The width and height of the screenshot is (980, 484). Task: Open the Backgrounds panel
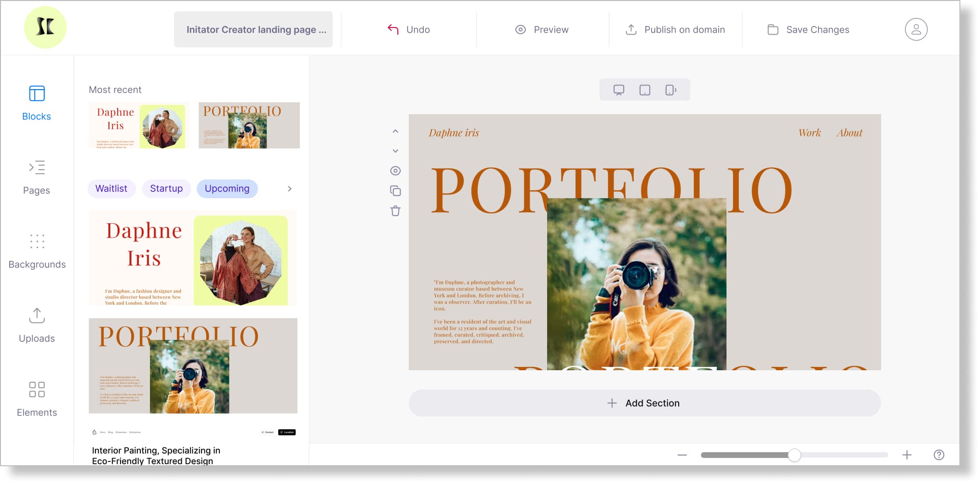click(37, 251)
